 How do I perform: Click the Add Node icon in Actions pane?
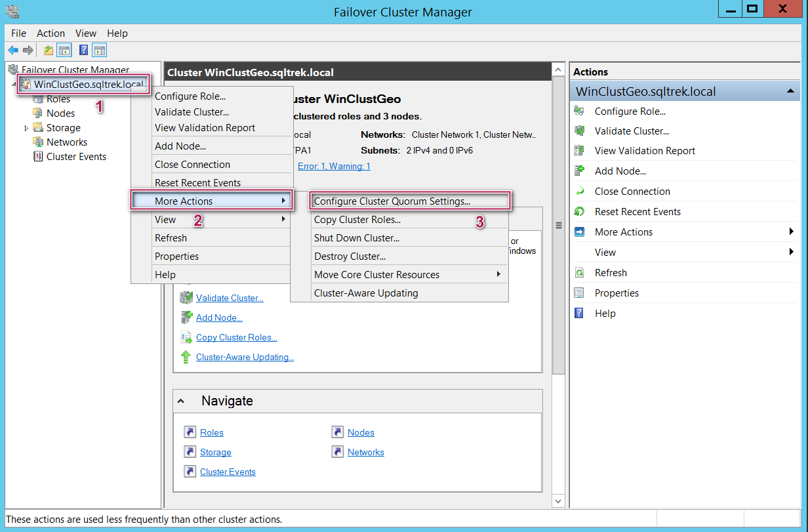579,171
